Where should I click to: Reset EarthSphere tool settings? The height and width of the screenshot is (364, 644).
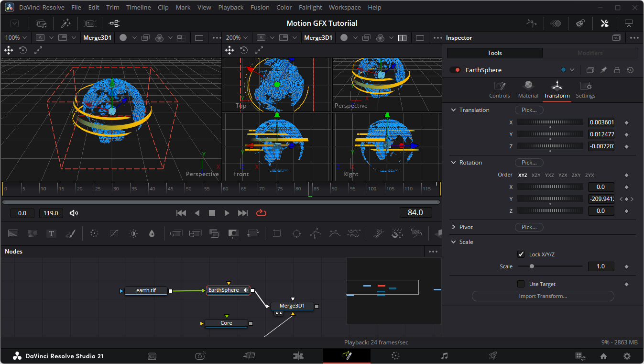click(x=630, y=70)
